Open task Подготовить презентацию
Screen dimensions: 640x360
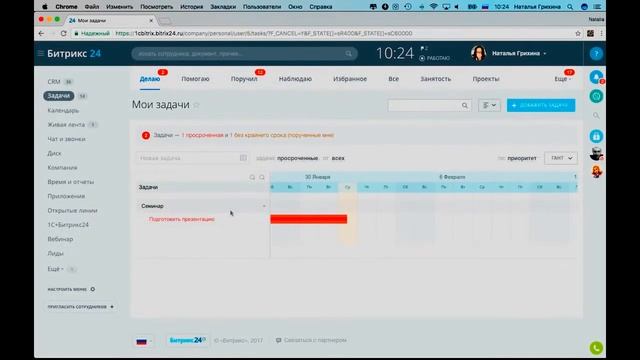click(182, 219)
